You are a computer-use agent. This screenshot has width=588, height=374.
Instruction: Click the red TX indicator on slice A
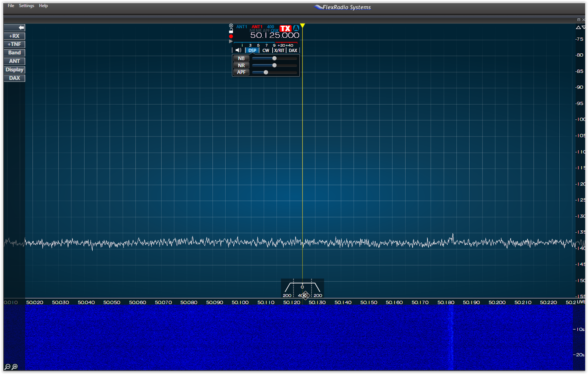[x=285, y=28]
